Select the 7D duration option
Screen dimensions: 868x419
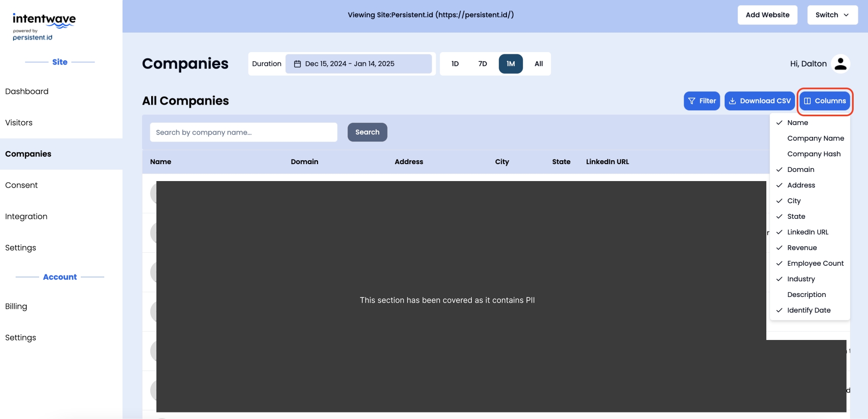[482, 64]
